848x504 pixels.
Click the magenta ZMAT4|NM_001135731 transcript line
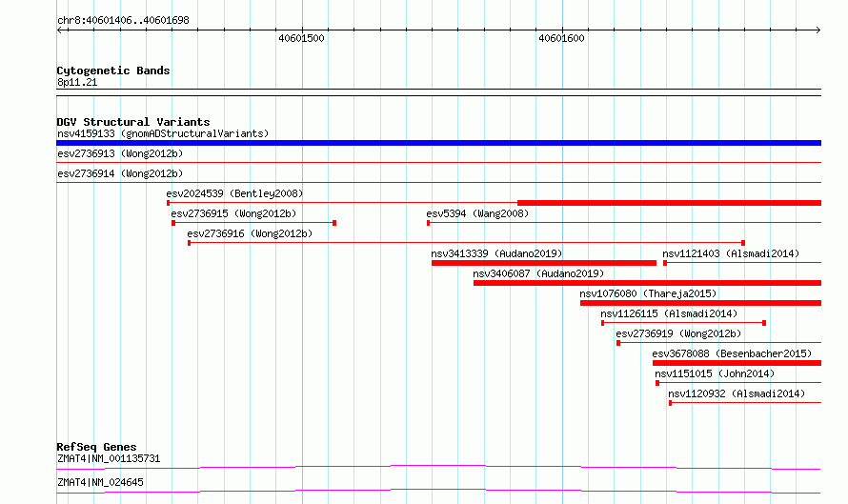click(438, 467)
